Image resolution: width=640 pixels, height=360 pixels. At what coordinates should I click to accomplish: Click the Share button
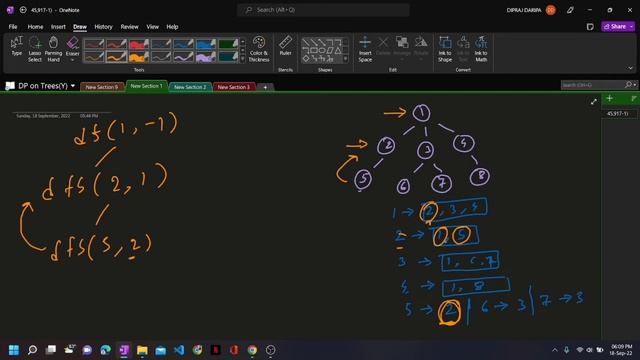pyautogui.click(x=615, y=27)
